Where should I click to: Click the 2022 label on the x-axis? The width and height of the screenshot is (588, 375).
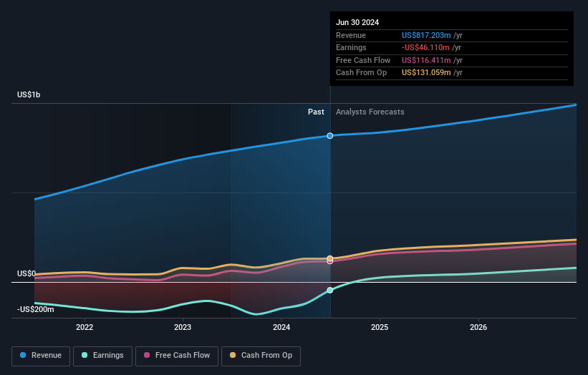pyautogui.click(x=85, y=328)
